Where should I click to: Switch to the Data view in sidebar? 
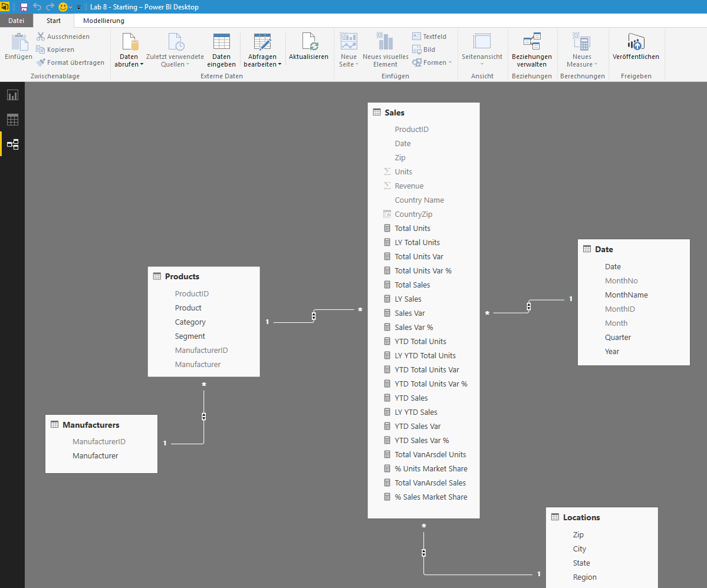pos(12,120)
